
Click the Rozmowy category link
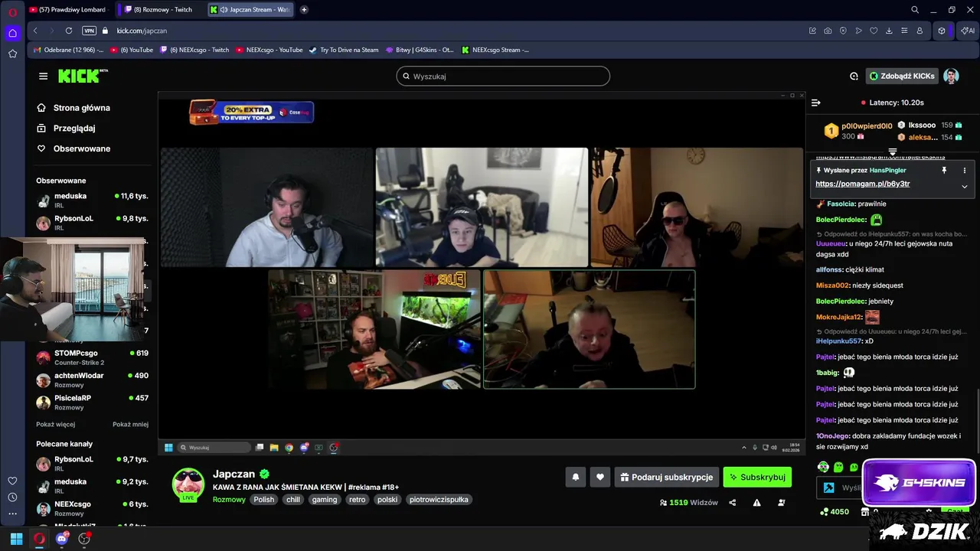[x=229, y=500]
